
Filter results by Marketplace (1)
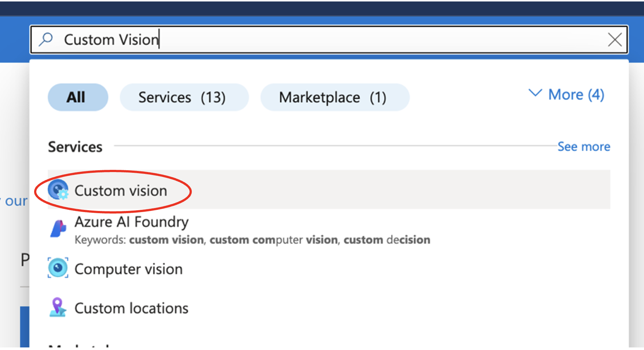(335, 97)
